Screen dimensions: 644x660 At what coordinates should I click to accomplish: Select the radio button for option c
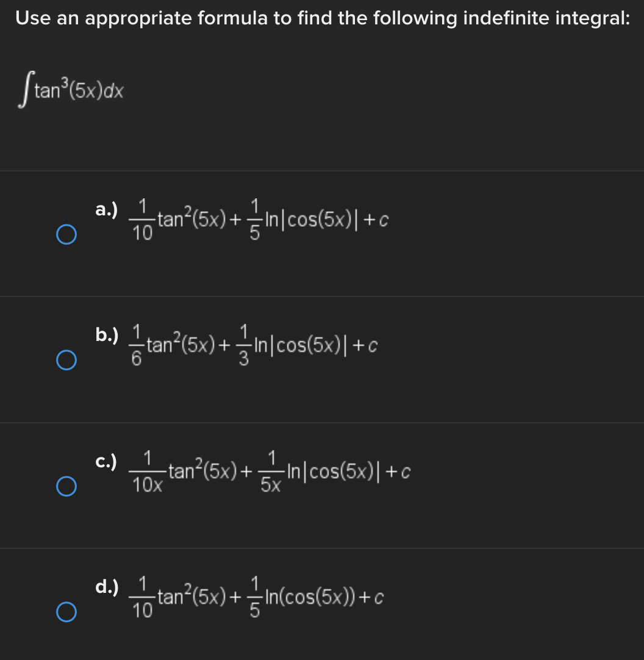[66, 486]
